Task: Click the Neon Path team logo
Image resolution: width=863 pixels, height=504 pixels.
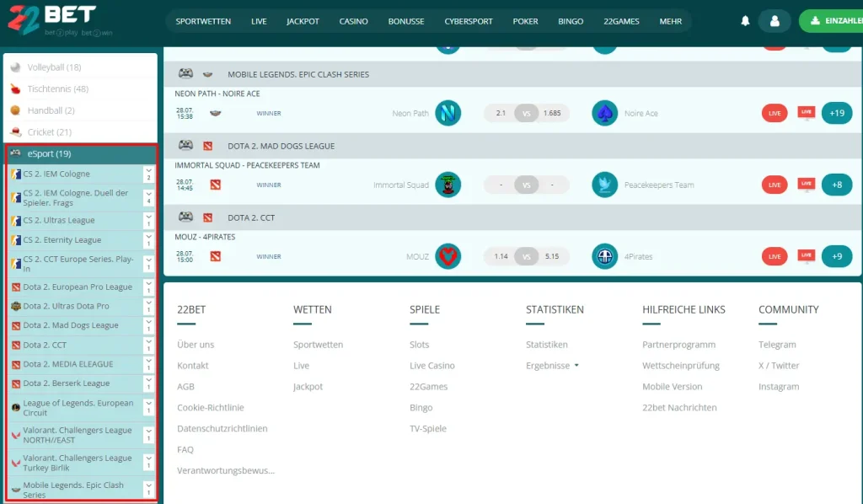Action: pyautogui.click(x=448, y=113)
